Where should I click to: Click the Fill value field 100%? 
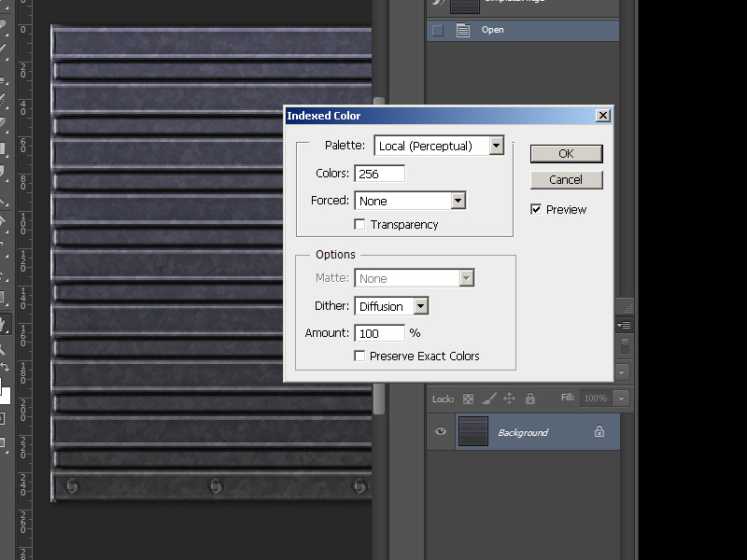coord(596,399)
